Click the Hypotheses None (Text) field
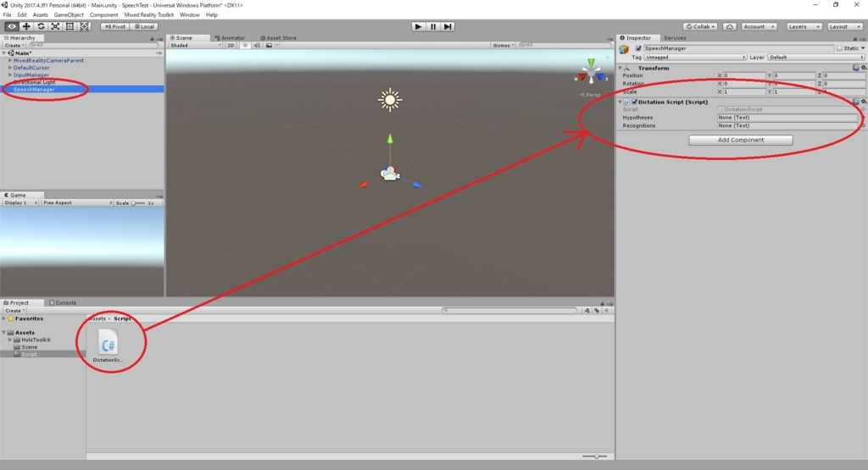 click(787, 117)
